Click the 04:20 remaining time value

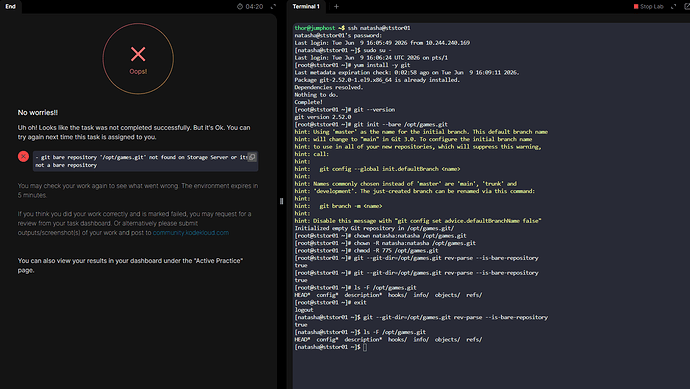[254, 6]
